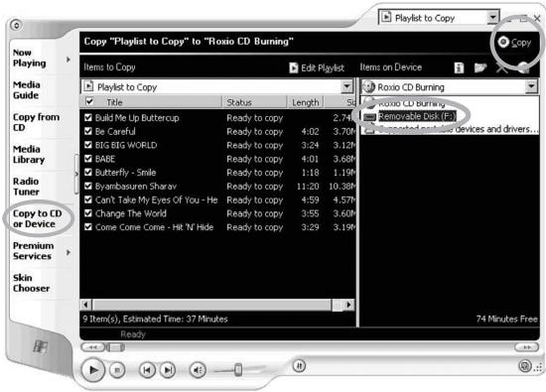The image size is (546, 392).
Task: Expand the Now Playing submenu arrow
Action: (68, 60)
